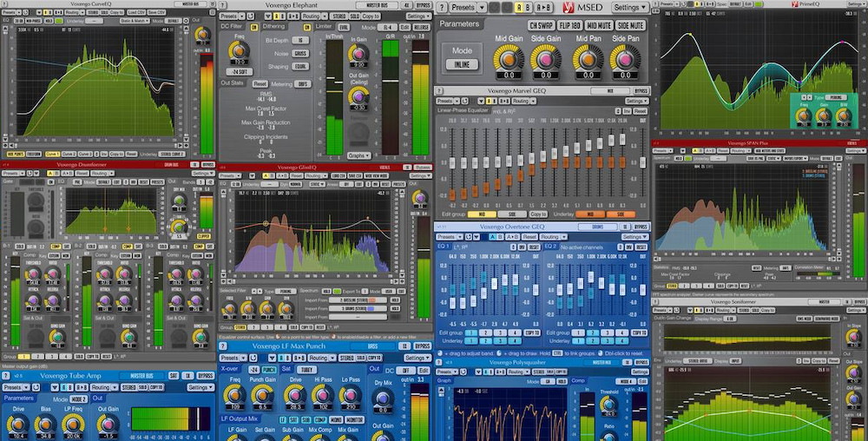
Task: Enable MID MUTE in MSED
Action: [599, 25]
